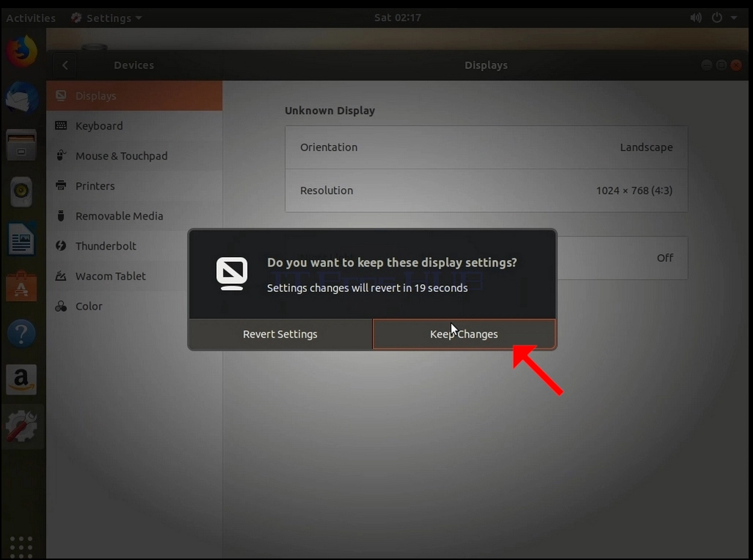Click the Wacom Tablet icon
753x560 pixels.
(61, 276)
